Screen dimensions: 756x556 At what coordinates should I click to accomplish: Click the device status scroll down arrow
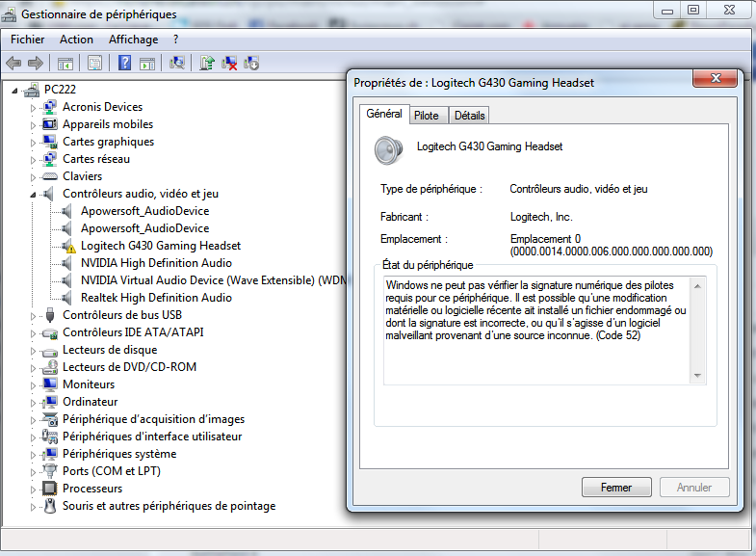[697, 375]
